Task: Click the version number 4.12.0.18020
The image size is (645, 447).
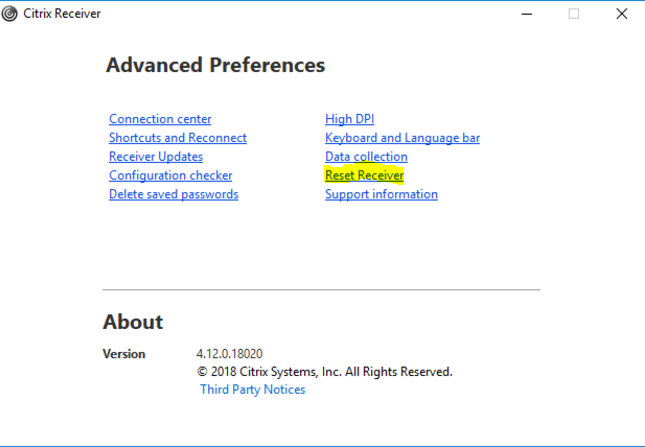Action: [229, 354]
